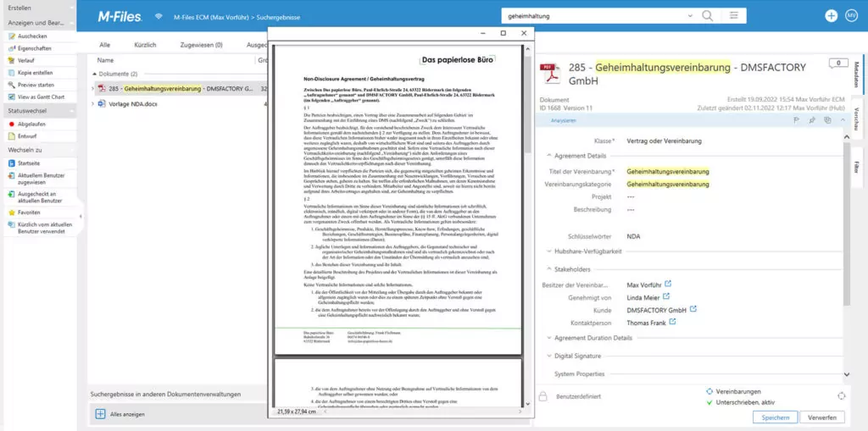Screen dimensions: 868x431
Task: Click the Unterschrieben, aktiv state
Action: (746, 402)
